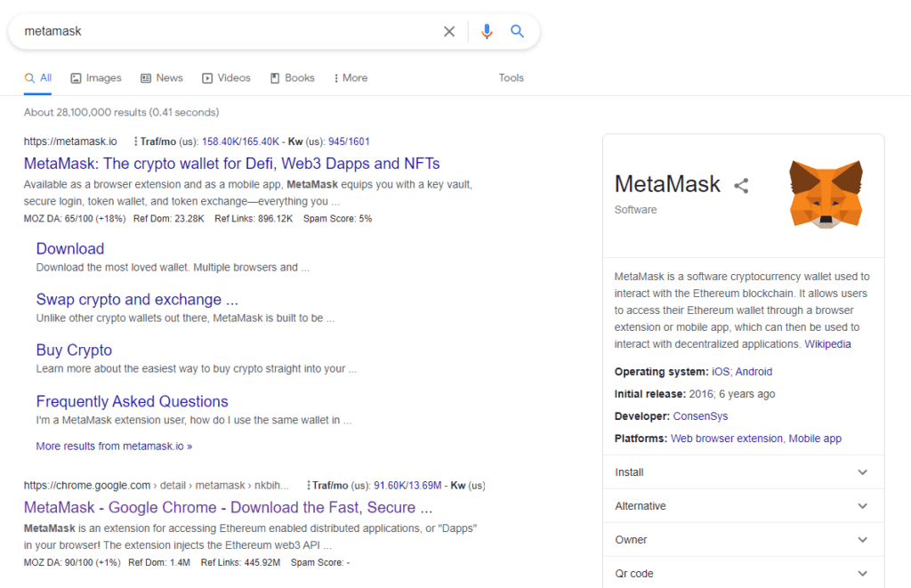This screenshot has width=911, height=588.
Task: Click 'Ref Dom: 23.28K' metric
Action: (168, 219)
